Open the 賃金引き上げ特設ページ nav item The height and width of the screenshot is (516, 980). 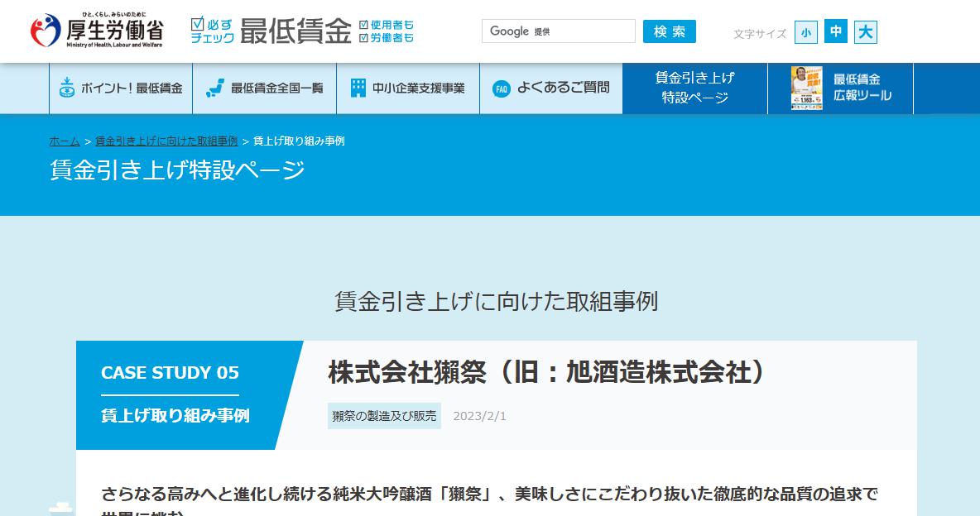coord(695,88)
